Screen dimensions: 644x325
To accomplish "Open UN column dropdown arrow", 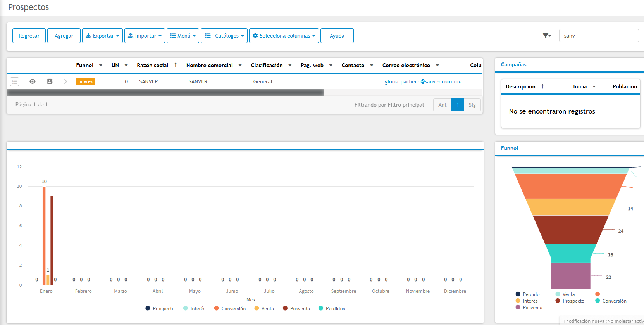I will click(x=126, y=65).
